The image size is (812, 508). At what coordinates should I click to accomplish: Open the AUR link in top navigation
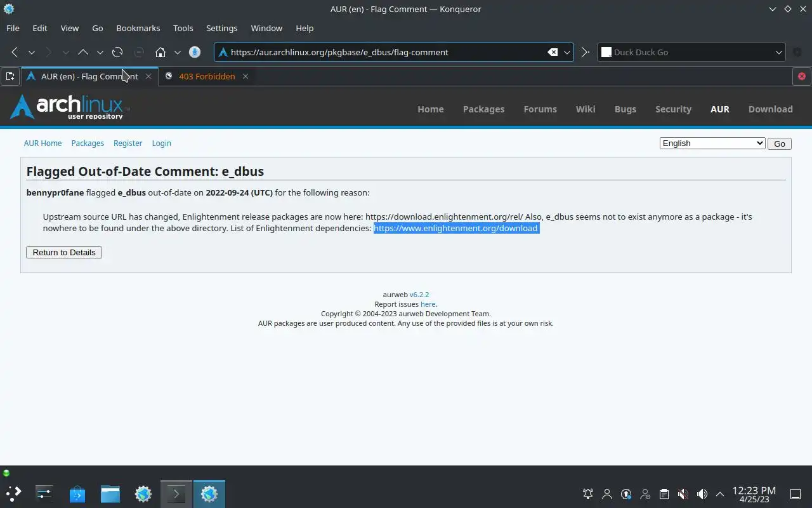720,109
